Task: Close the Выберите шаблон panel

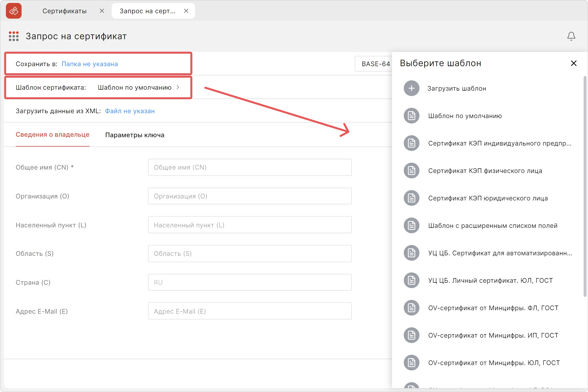Action: point(574,63)
